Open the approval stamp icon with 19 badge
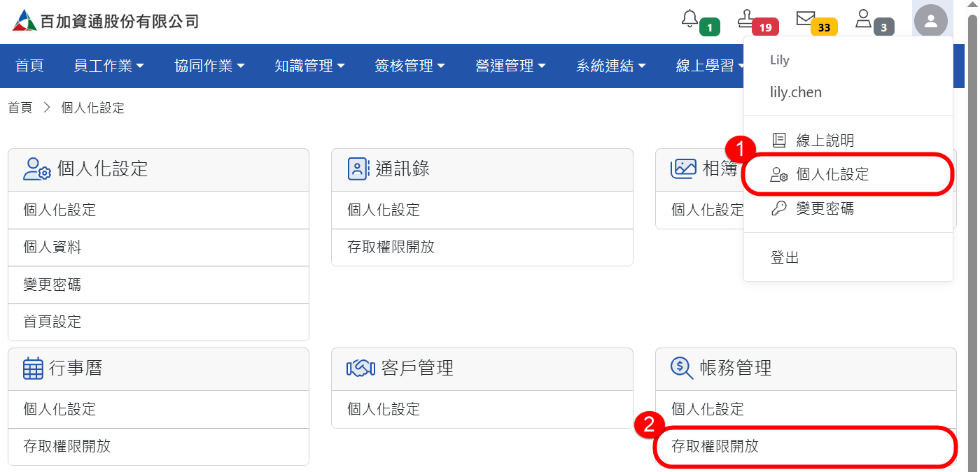This screenshot has height=472, width=980. coord(746,19)
